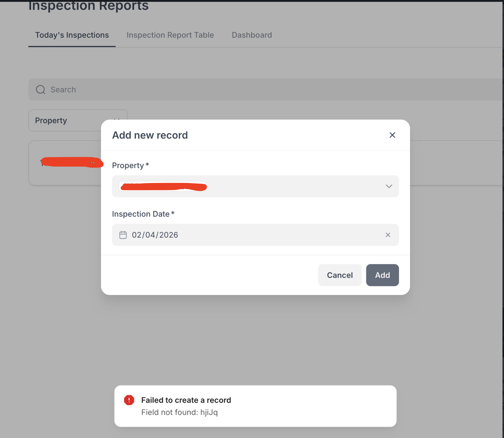The height and width of the screenshot is (438, 504).
Task: Click the red error icon in toast
Action: (x=129, y=400)
